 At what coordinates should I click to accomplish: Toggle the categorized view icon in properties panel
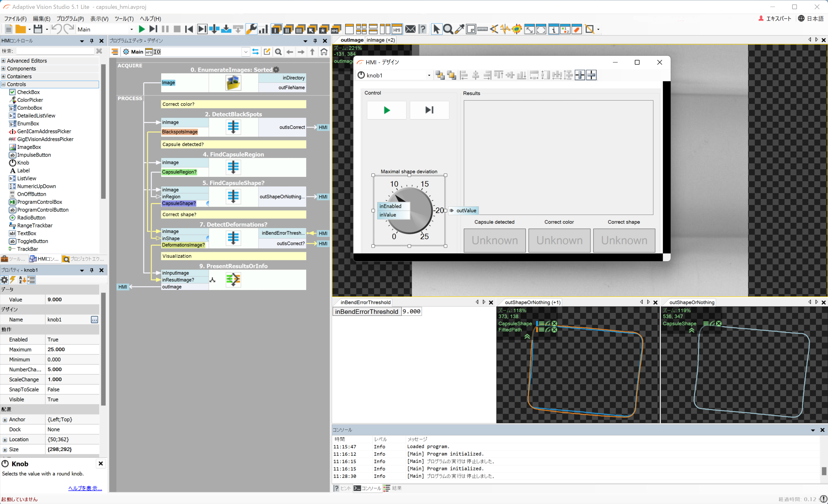(x=32, y=280)
